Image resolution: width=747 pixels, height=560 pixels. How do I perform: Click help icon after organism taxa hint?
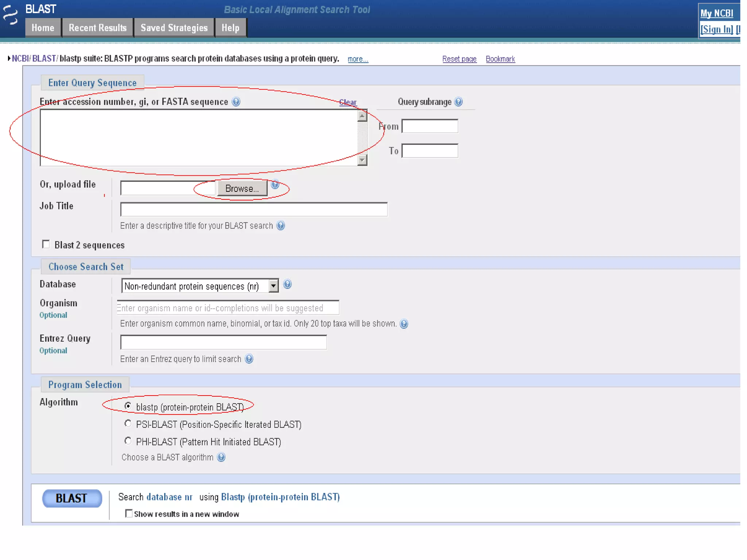tap(404, 324)
